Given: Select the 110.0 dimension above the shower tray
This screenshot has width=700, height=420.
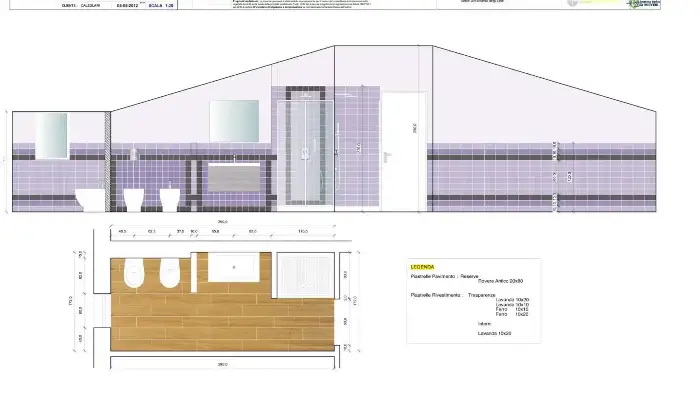Looking at the screenshot, I should [303, 231].
